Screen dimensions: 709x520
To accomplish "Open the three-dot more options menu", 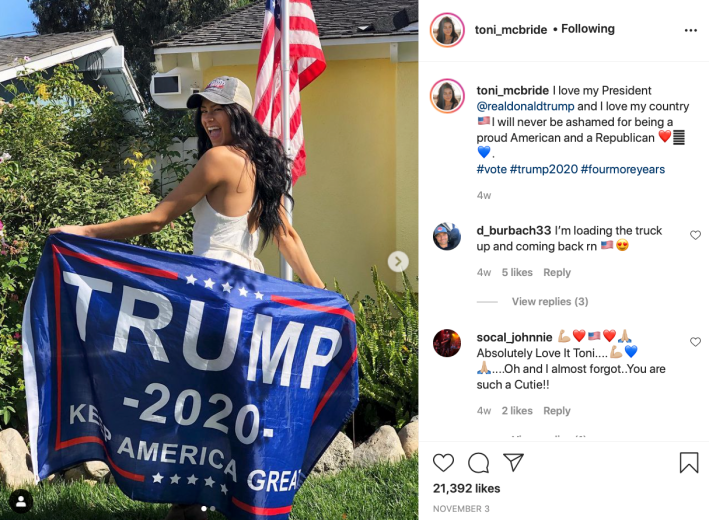I will click(x=690, y=30).
